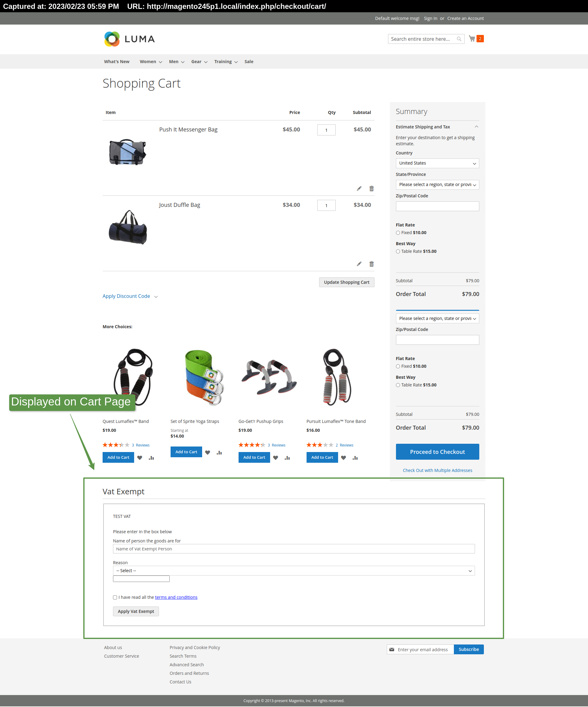Image resolution: width=588 pixels, height=707 pixels.
Task: Select Fixed $10.00 flat rate shipping
Action: (x=398, y=233)
